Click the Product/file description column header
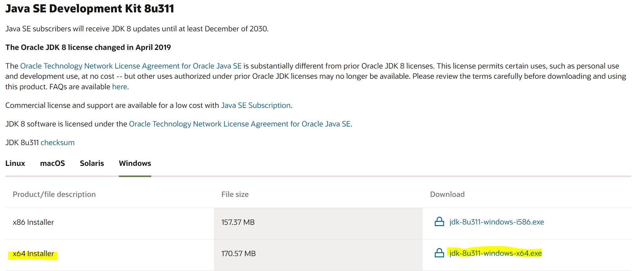 pos(54,194)
